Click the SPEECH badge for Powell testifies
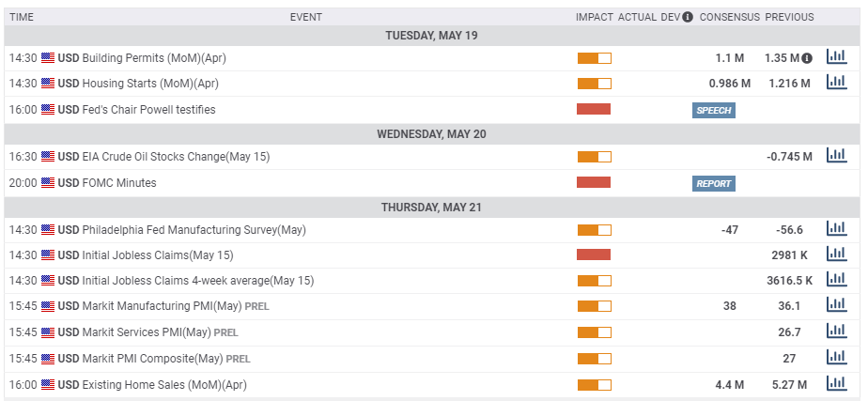The height and width of the screenshot is (401, 868). click(x=714, y=110)
